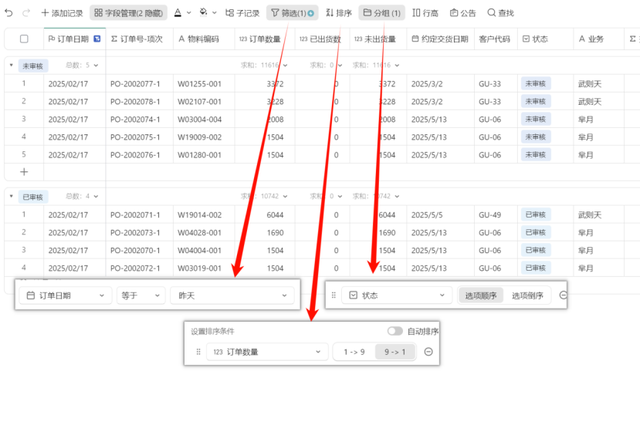Click cell 6044 in 订单数量 column
The width and height of the screenshot is (640, 422).
click(264, 215)
